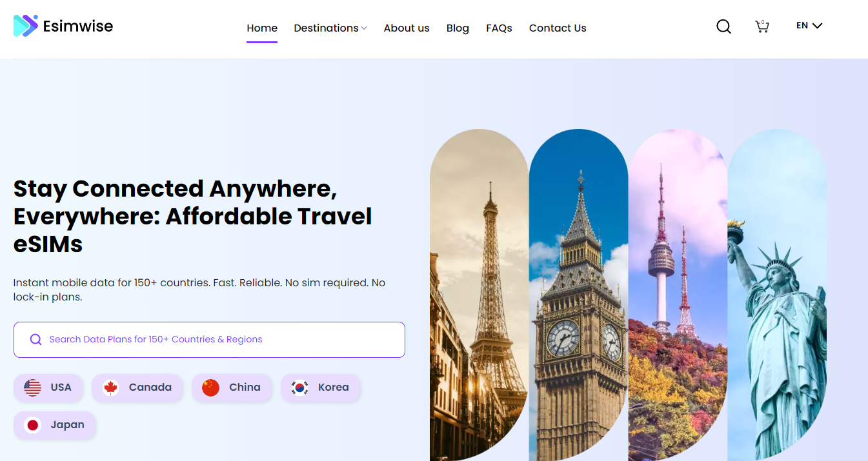
Task: Click the Statue of Liberty image panel
Action: (x=777, y=295)
